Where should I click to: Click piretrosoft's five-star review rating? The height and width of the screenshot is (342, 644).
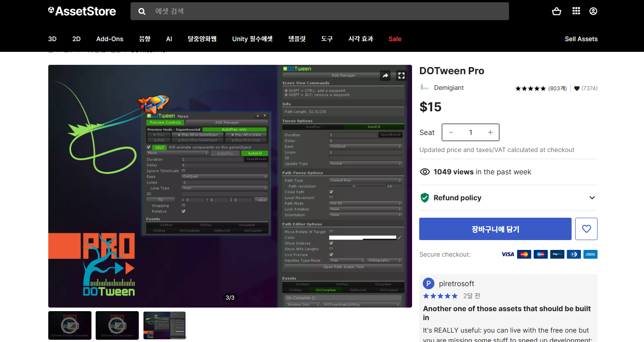(x=441, y=296)
